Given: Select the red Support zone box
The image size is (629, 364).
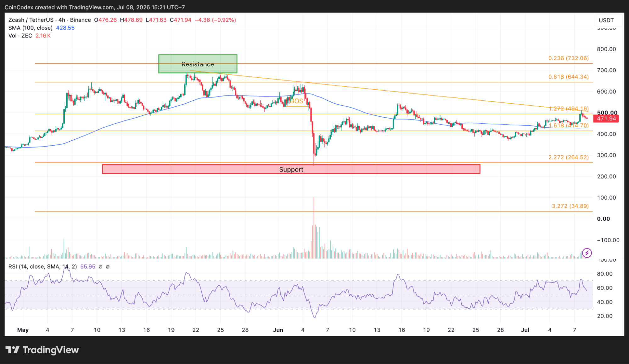Looking at the screenshot, I should tap(291, 169).
